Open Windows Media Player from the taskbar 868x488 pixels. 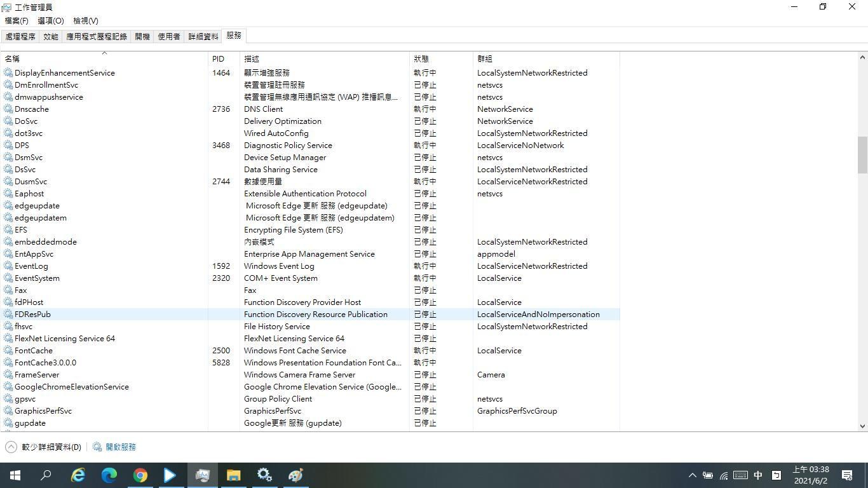pos(168,475)
